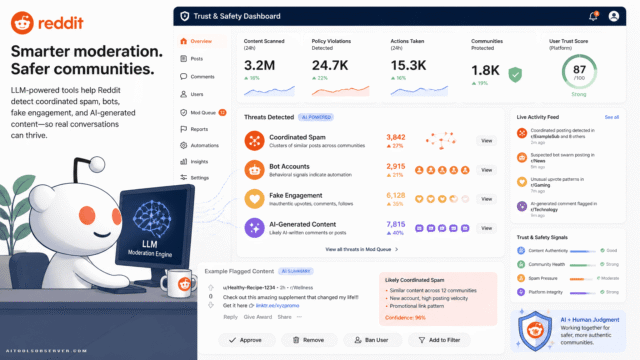Click Give Award under flagged post
The image size is (640, 360).
click(258, 317)
